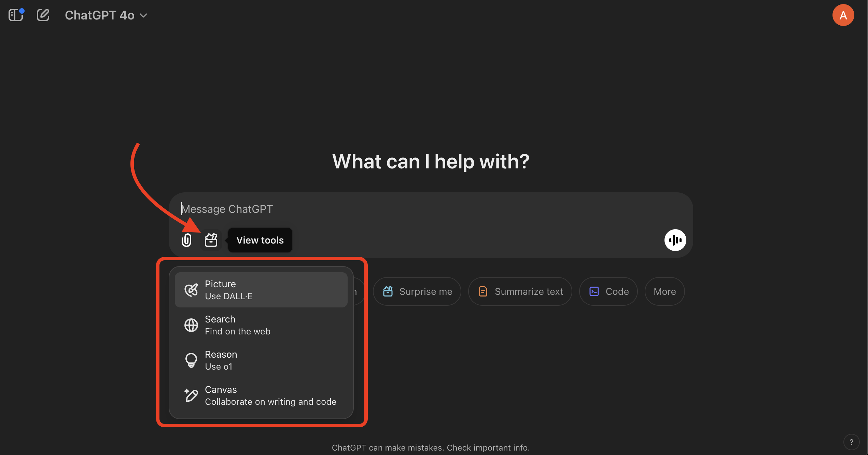Open the sidebar panel icon
The image size is (868, 455).
click(16, 15)
